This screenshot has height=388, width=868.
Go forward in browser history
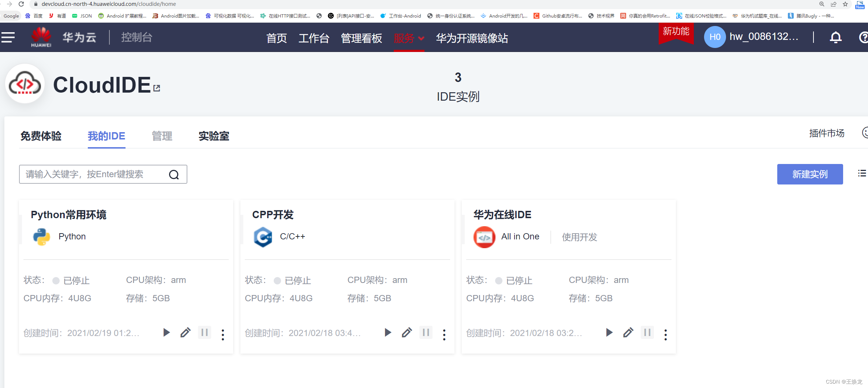click(x=10, y=4)
